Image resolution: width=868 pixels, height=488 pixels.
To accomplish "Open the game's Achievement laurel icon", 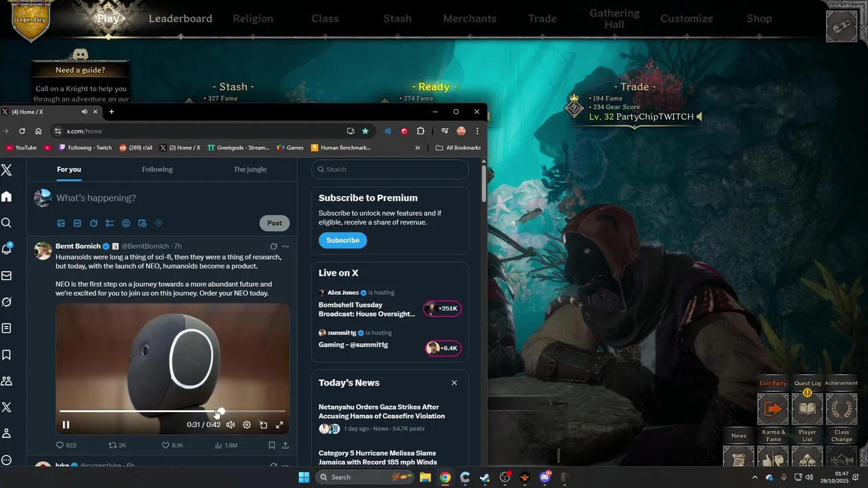I will coord(842,408).
